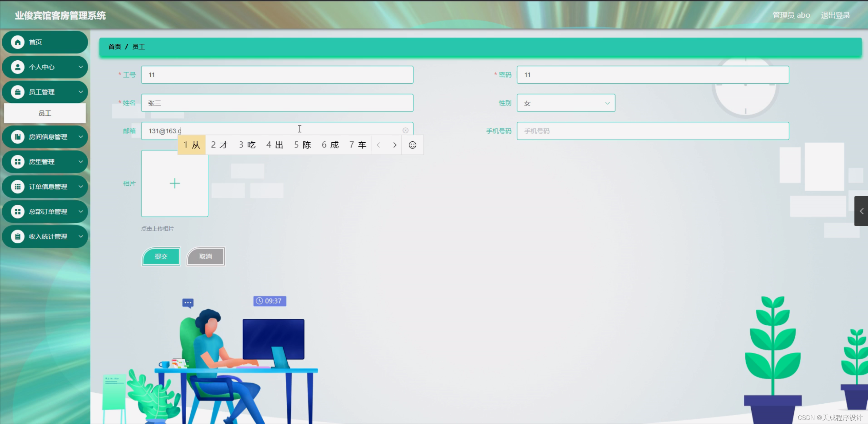The height and width of the screenshot is (424, 868).
Task: Open 收入统计管理 using its icon
Action: click(18, 237)
